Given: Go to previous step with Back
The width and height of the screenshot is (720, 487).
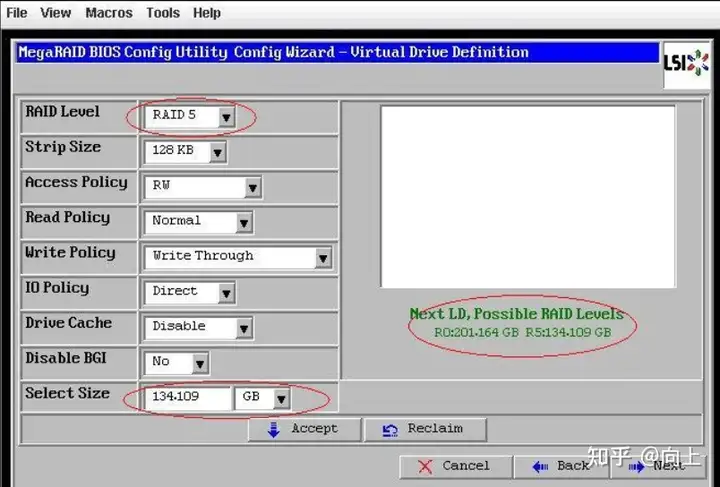Looking at the screenshot, I should (x=561, y=467).
